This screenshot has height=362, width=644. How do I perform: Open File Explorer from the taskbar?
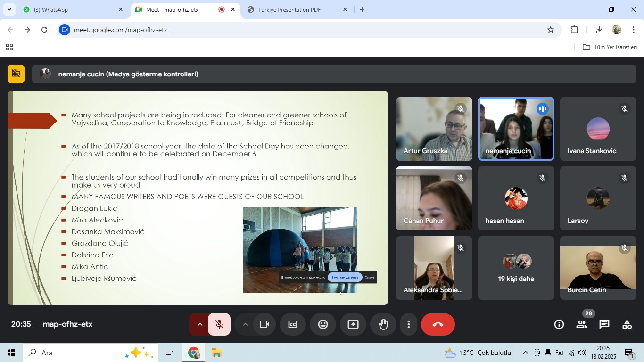click(216, 353)
